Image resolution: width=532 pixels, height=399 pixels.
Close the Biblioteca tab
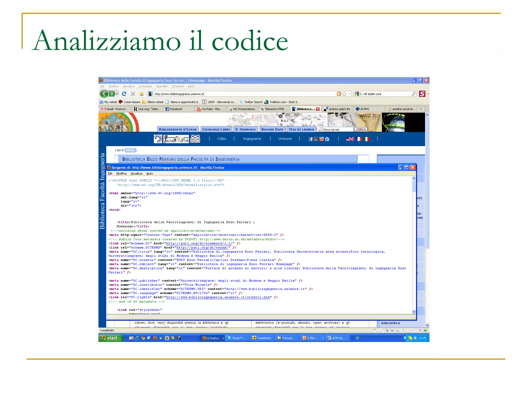pos(318,109)
